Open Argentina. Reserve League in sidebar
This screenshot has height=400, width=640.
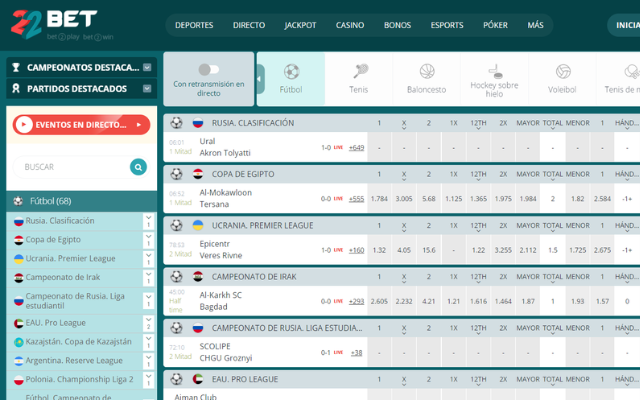[74, 361]
